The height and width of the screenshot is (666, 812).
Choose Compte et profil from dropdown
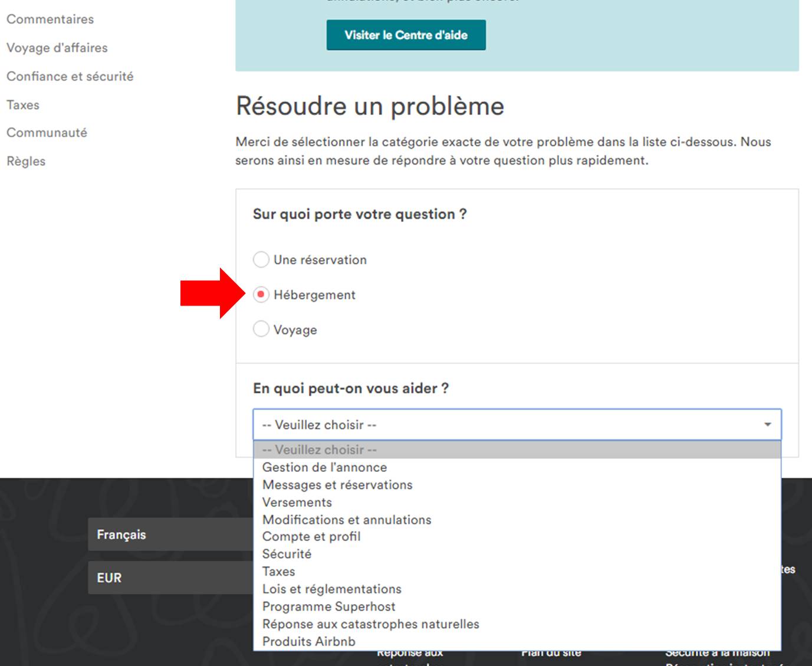pyautogui.click(x=311, y=537)
